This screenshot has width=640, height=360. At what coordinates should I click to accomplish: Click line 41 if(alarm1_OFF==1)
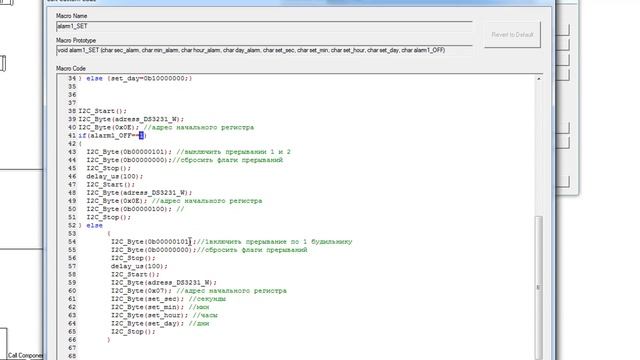(112, 136)
